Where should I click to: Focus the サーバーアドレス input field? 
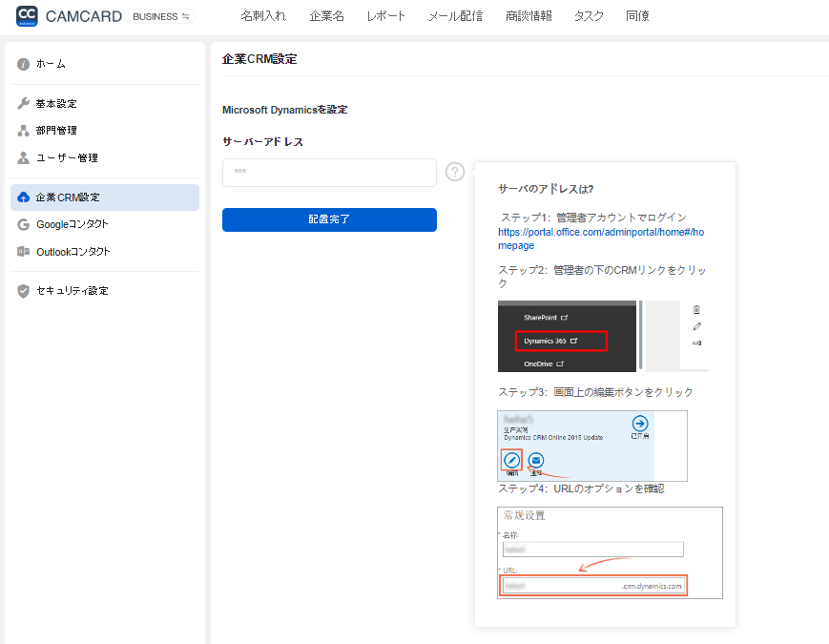tap(329, 173)
